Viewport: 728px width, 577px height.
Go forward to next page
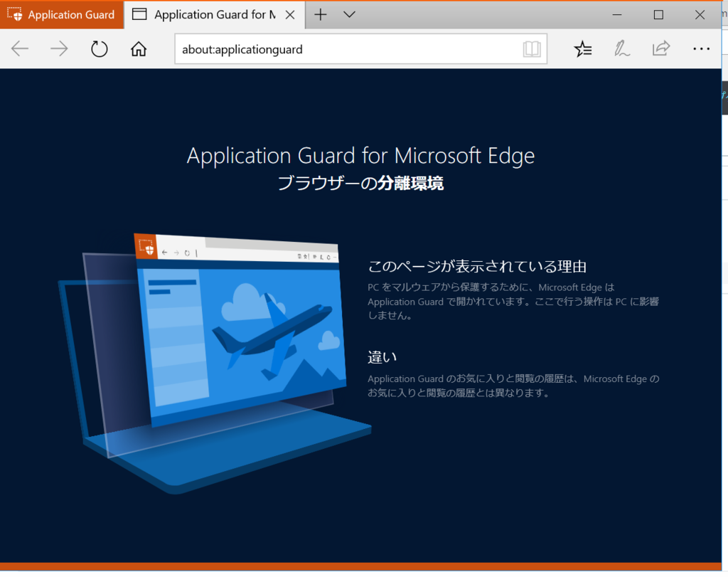59,49
